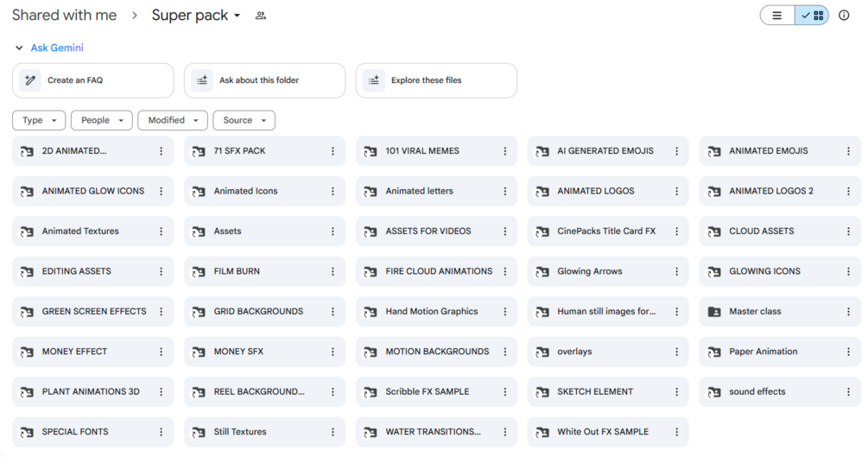
Task: Select the grid layout view
Action: tap(812, 16)
